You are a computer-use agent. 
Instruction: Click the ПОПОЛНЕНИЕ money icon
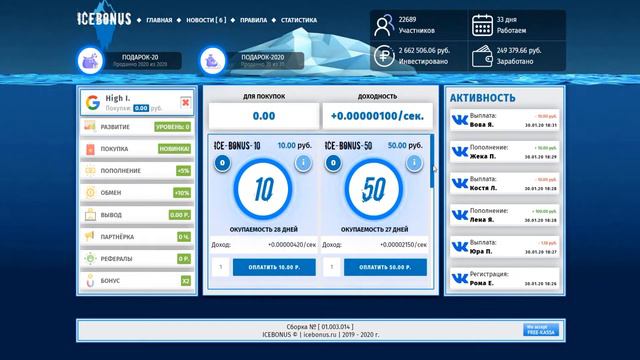[90, 171]
